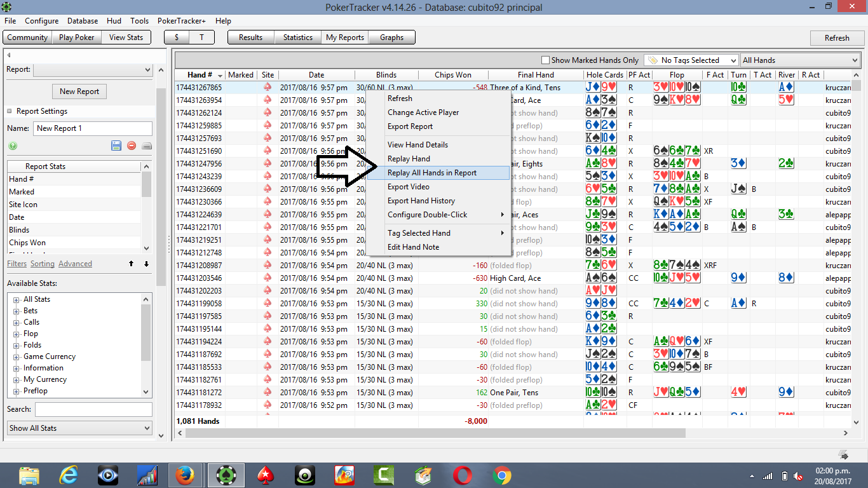
Task: Click the gray printer icon in Report Settings
Action: point(147,146)
